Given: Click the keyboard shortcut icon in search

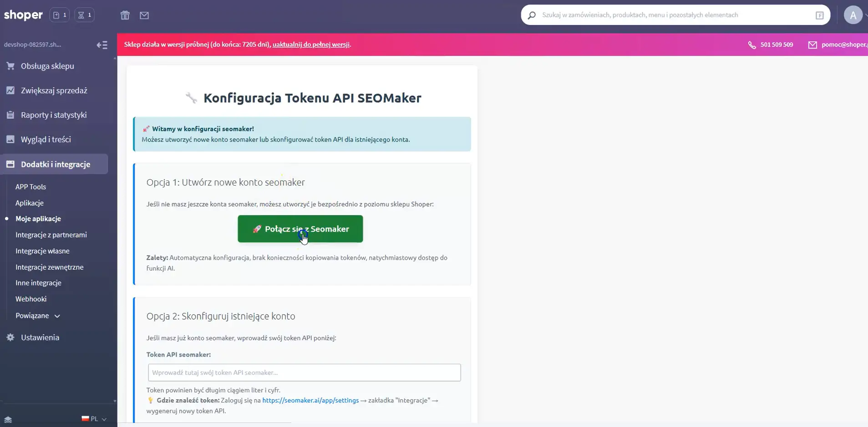Looking at the screenshot, I should 819,15.
